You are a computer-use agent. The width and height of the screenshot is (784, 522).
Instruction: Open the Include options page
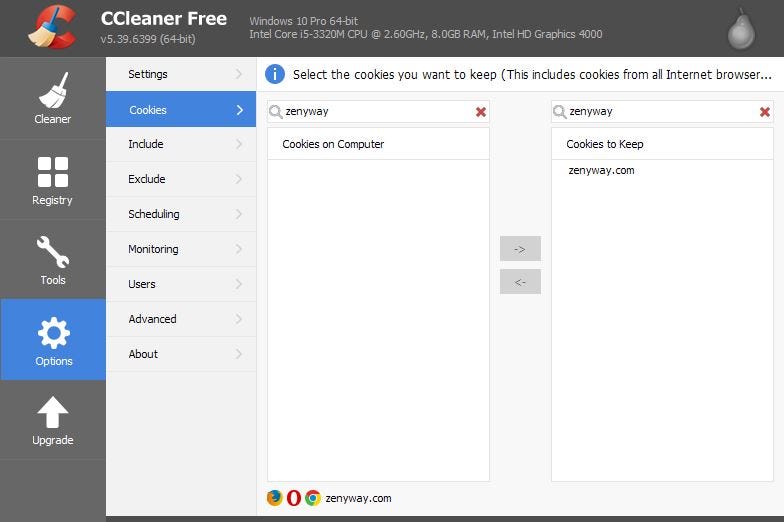tap(181, 144)
